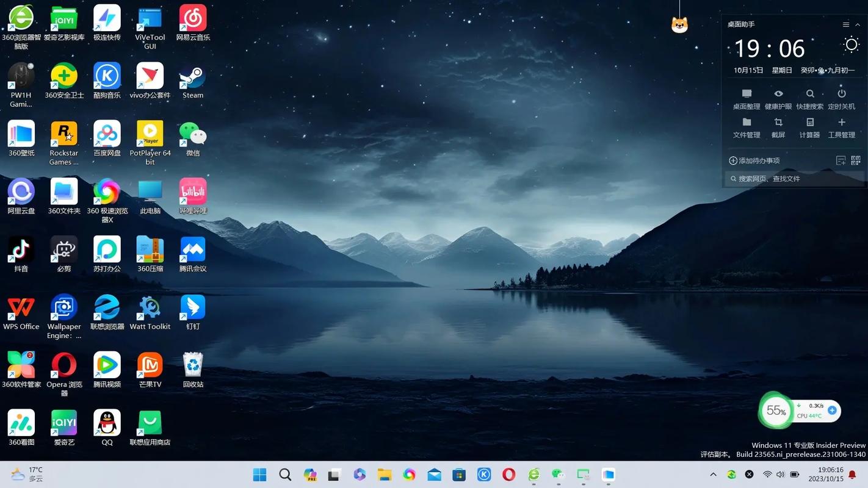This screenshot has height=488, width=868.
Task: Select the vivo办公套件 desktop icon
Action: point(150,81)
